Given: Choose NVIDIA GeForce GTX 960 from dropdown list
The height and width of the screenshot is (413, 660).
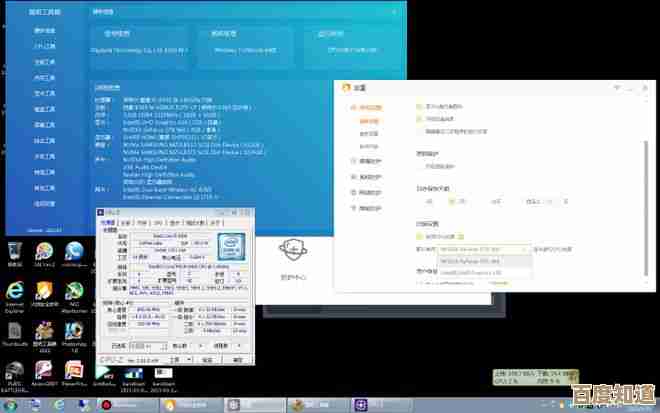Looking at the screenshot, I should [484, 261].
